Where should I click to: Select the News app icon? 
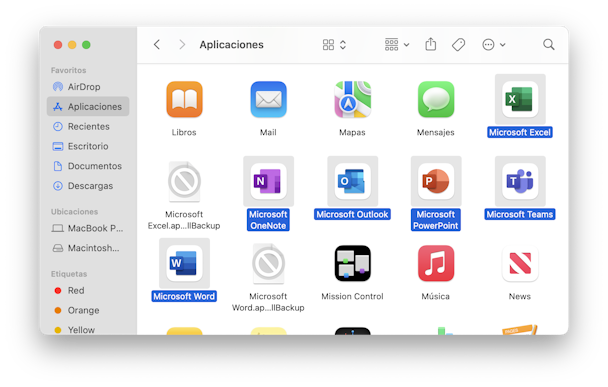[520, 263]
